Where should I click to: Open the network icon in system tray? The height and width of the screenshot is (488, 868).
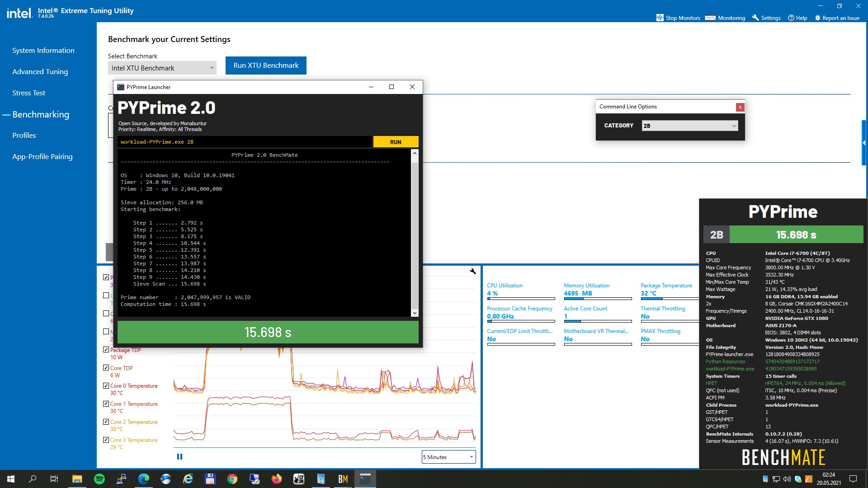pyautogui.click(x=776, y=479)
